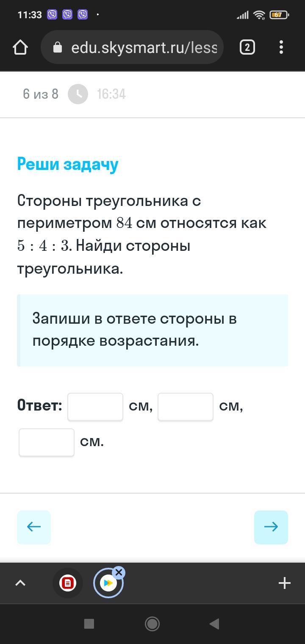Viewport: 305px width, 644px height.
Task: Tap the Android recent apps square
Action: (89, 624)
